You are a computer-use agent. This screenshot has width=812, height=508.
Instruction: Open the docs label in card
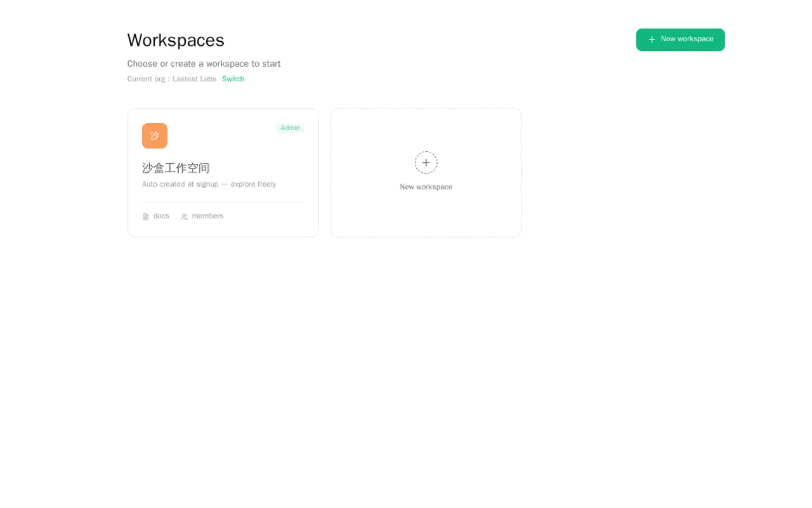[161, 216]
